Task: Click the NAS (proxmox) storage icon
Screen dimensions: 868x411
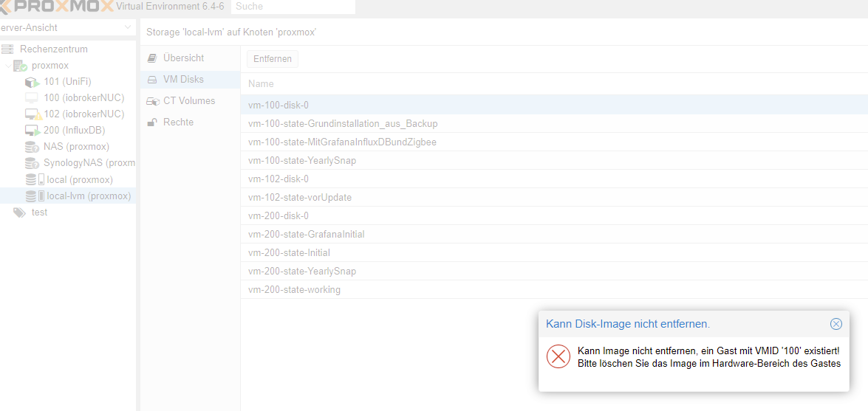Action: click(x=33, y=147)
